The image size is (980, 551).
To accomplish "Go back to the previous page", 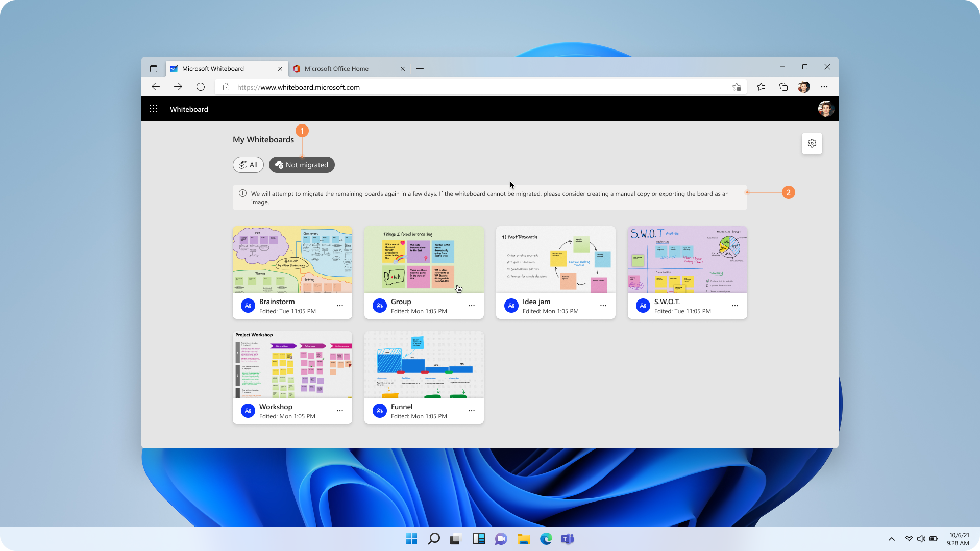I will coord(156,87).
